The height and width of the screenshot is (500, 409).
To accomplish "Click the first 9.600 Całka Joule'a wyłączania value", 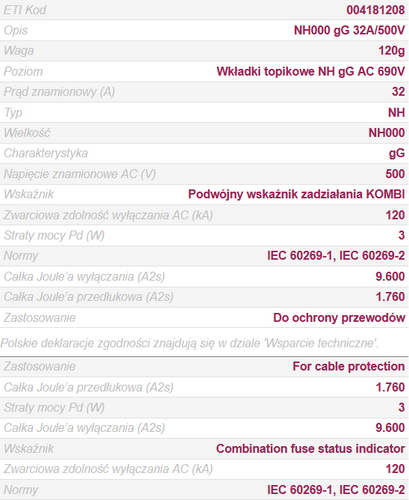I will 390,276.
